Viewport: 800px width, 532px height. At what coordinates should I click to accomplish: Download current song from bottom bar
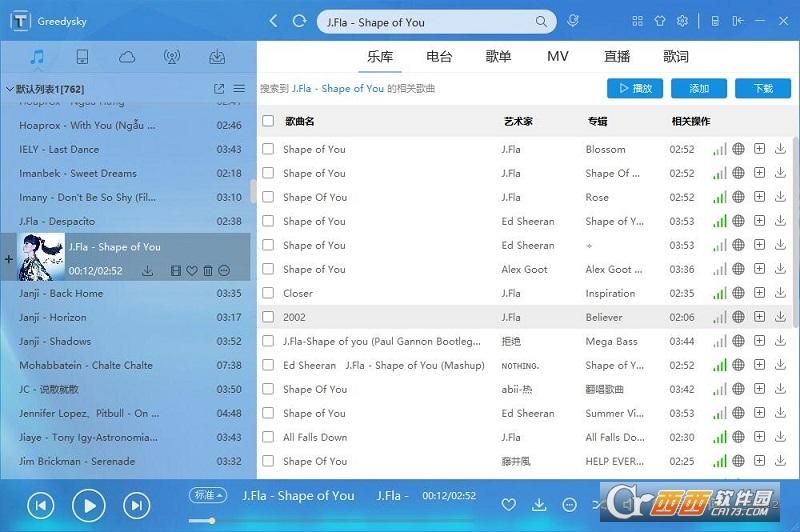click(539, 504)
